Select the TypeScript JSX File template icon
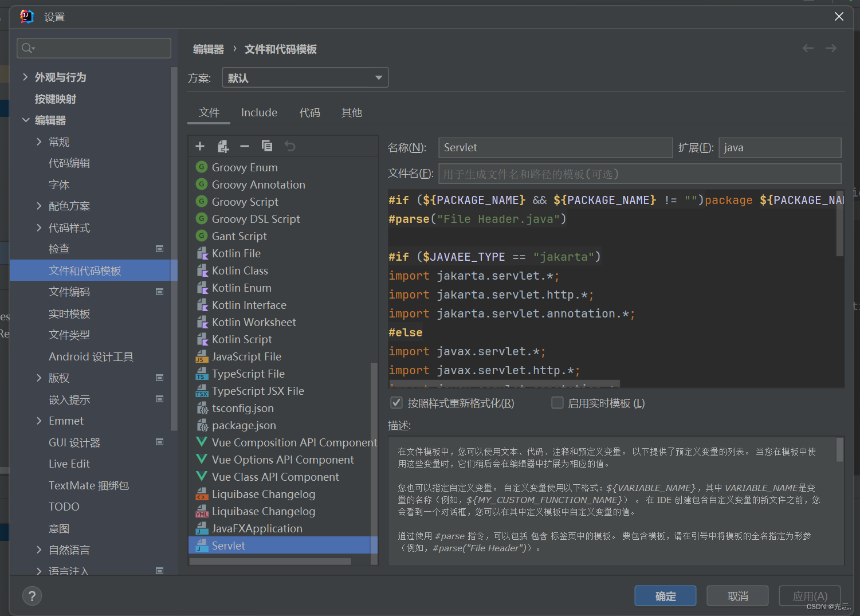Screen dimensions: 860x616 click(x=202, y=391)
